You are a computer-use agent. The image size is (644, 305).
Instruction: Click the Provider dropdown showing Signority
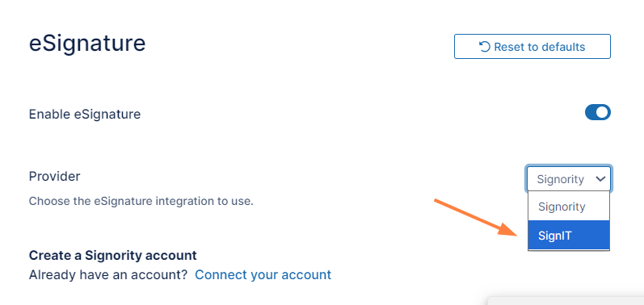[569, 179]
